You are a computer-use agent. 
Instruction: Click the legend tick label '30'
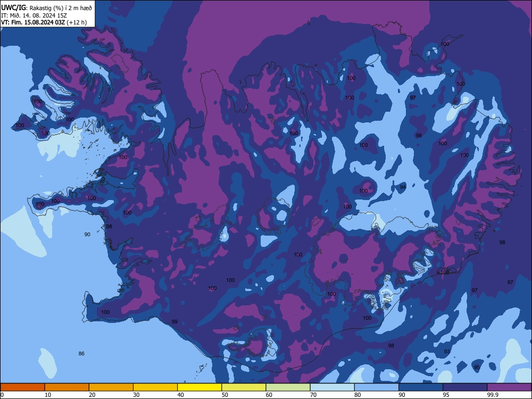point(136,395)
